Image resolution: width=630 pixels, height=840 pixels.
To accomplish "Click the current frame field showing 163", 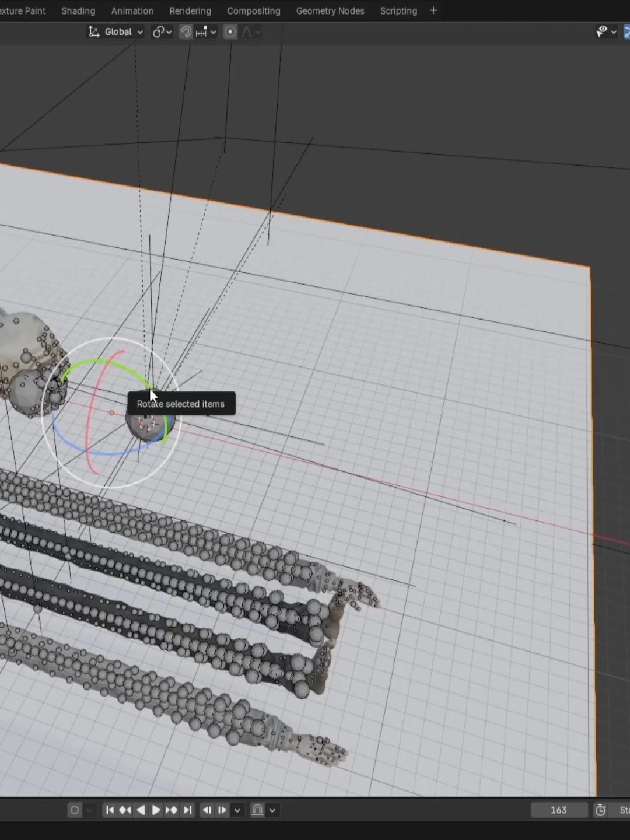I will tap(559, 810).
